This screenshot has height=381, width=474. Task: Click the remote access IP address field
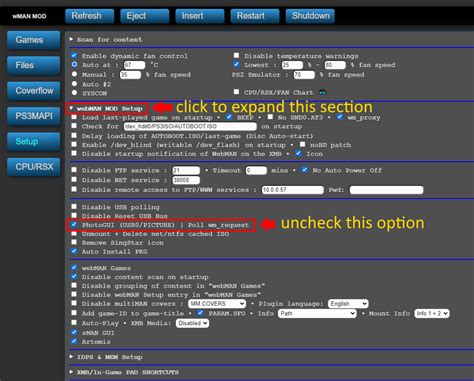tap(292, 190)
